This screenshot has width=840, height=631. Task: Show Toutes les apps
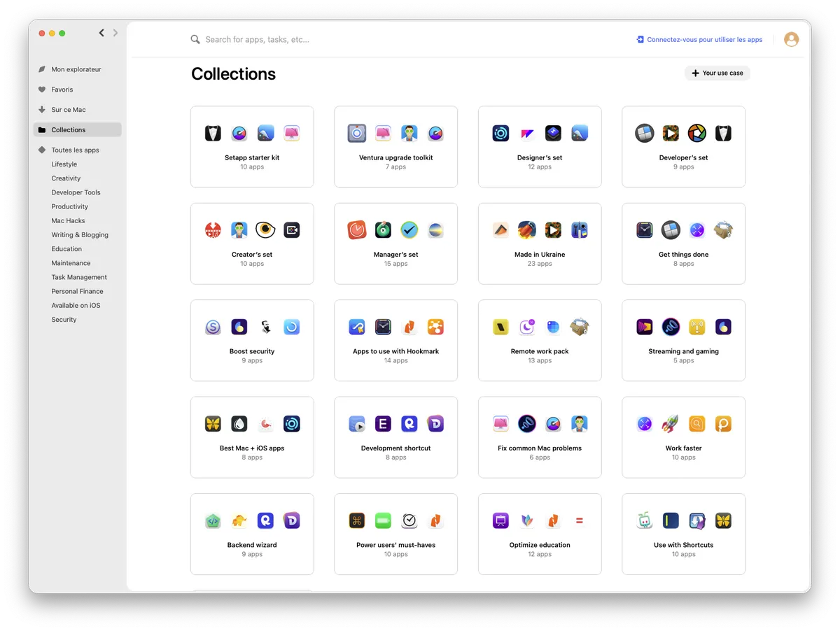(75, 150)
